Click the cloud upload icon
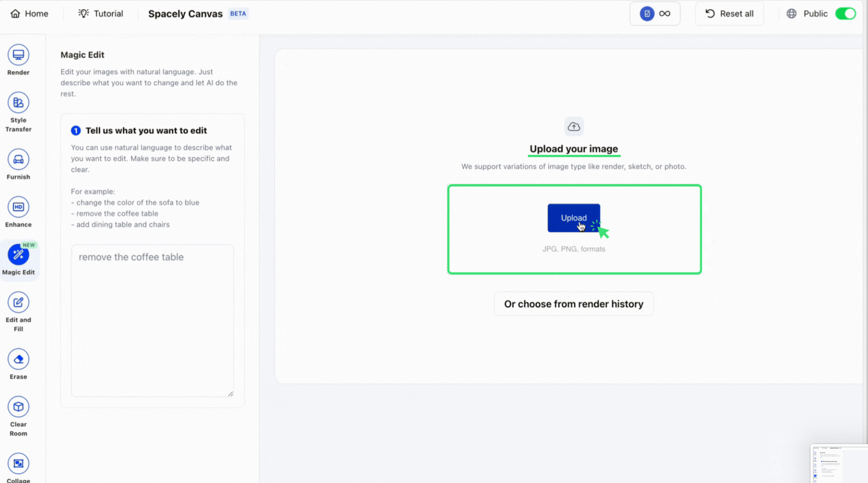The height and width of the screenshot is (483, 868). [574, 127]
